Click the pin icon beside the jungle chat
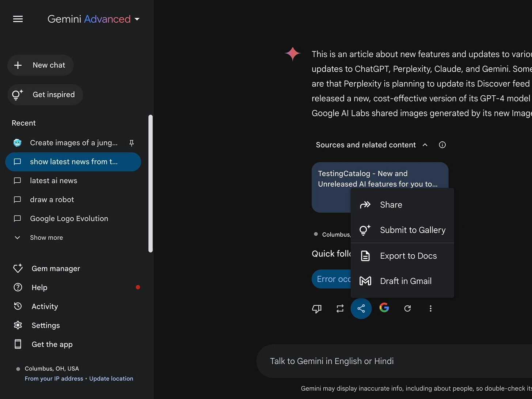The image size is (532, 399). point(132,143)
